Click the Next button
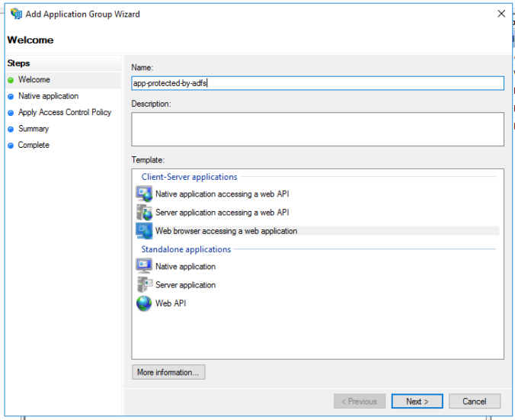Image resolution: width=515 pixels, height=420 pixels. click(x=417, y=401)
